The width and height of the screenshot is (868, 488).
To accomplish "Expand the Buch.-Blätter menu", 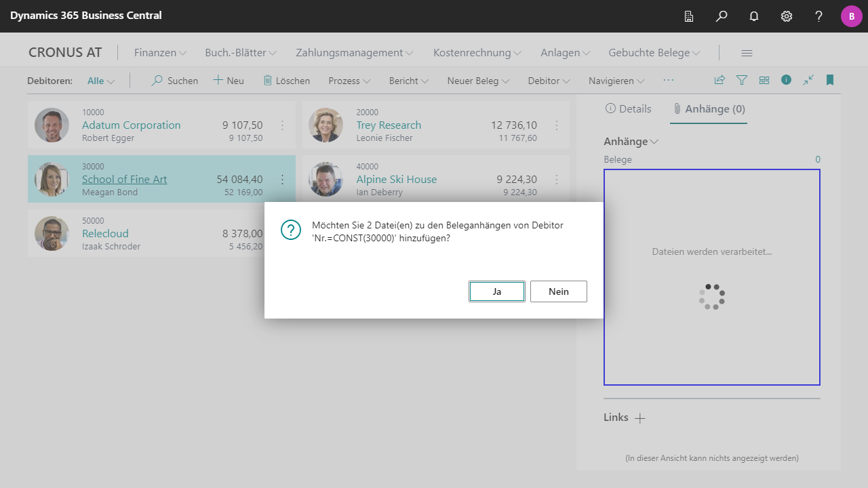I will pyautogui.click(x=241, y=53).
